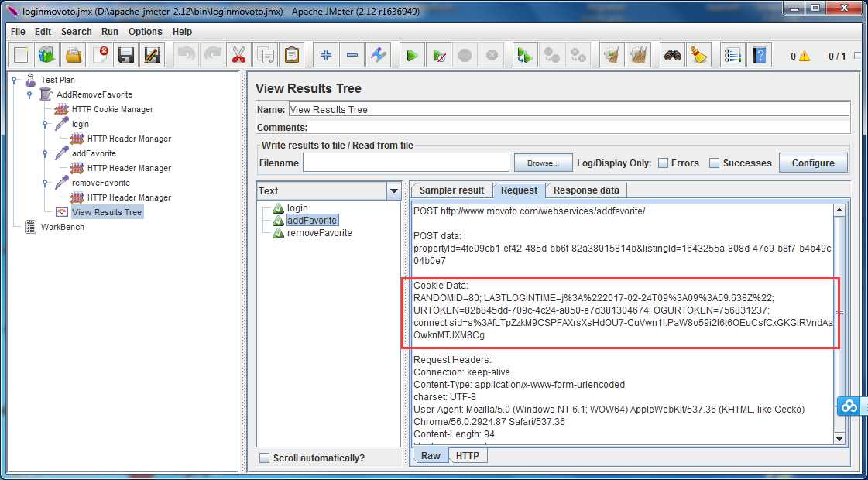868x480 pixels.
Task: Click the Remote Shutdown All icon
Action: pyautogui.click(x=578, y=56)
